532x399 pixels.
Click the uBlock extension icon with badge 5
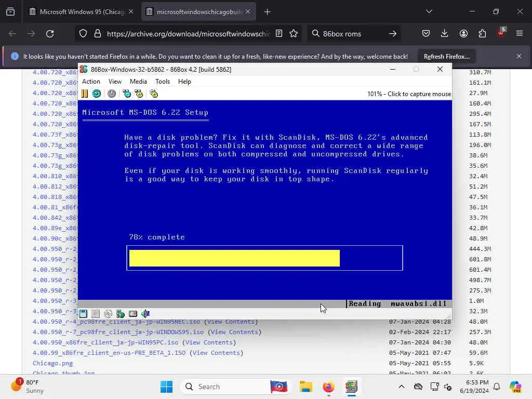coord(501,33)
